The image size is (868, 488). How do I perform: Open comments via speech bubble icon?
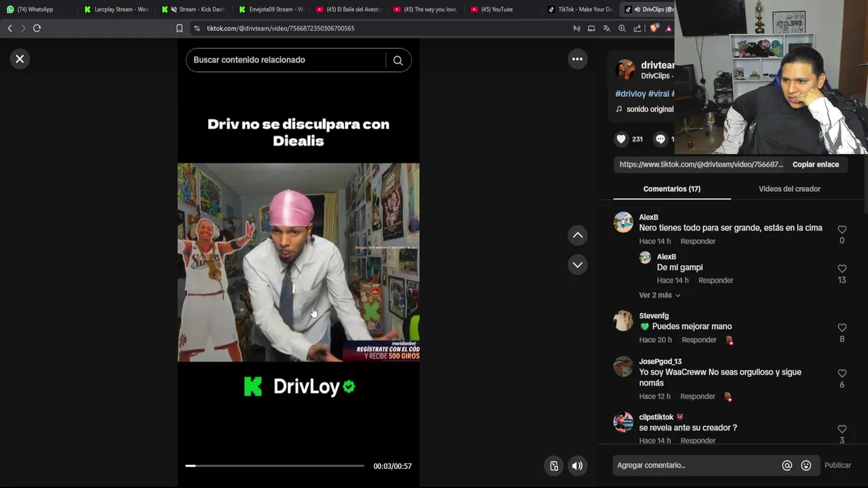tap(660, 139)
